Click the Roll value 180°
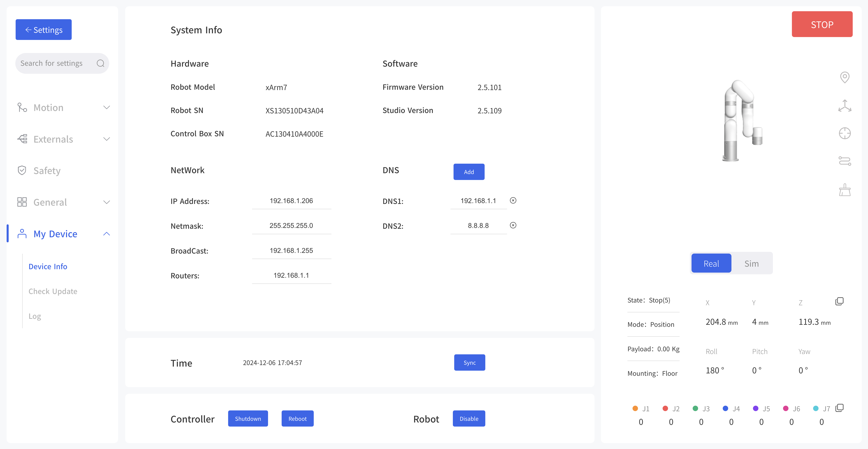The width and height of the screenshot is (868, 449). click(715, 370)
